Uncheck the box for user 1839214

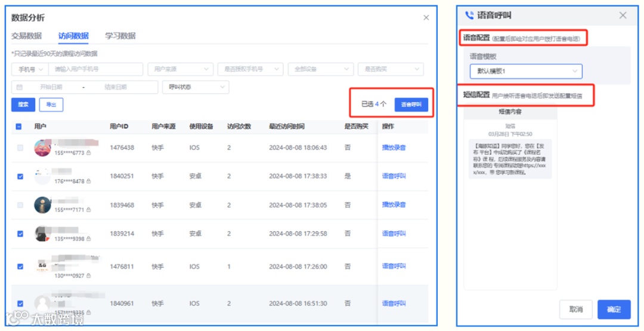[20, 234]
